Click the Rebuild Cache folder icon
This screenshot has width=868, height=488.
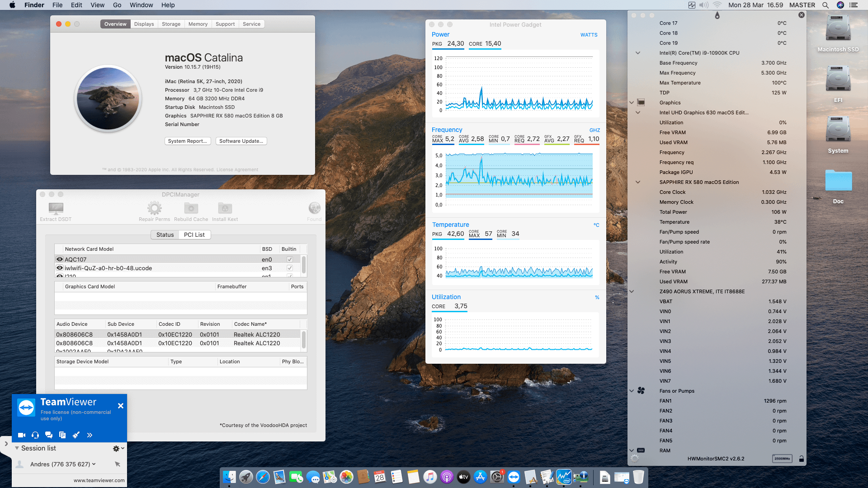coord(190,208)
